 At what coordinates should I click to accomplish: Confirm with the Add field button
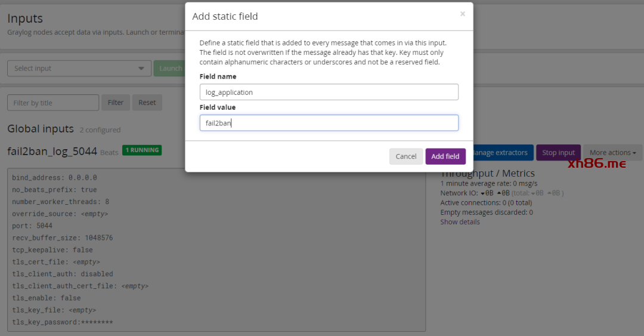coord(445,156)
